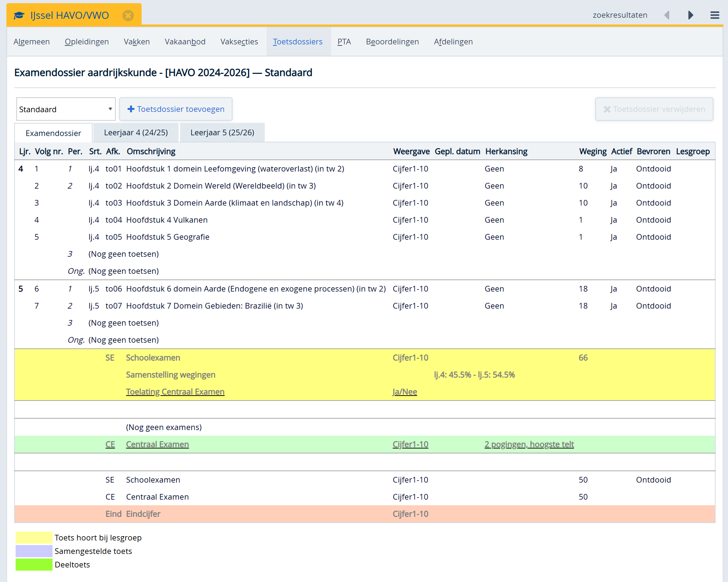Image resolution: width=728 pixels, height=582 pixels.
Task: Open the Beoordelingen menu tab
Action: [392, 42]
